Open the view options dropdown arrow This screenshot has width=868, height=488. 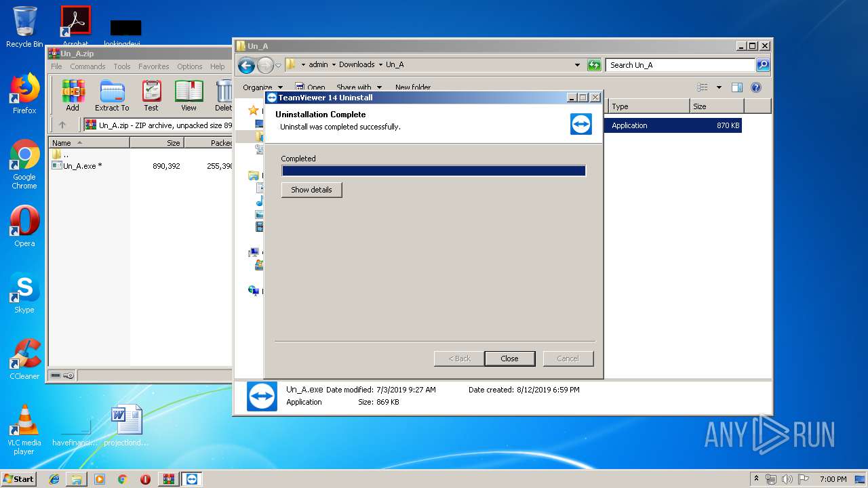click(719, 87)
